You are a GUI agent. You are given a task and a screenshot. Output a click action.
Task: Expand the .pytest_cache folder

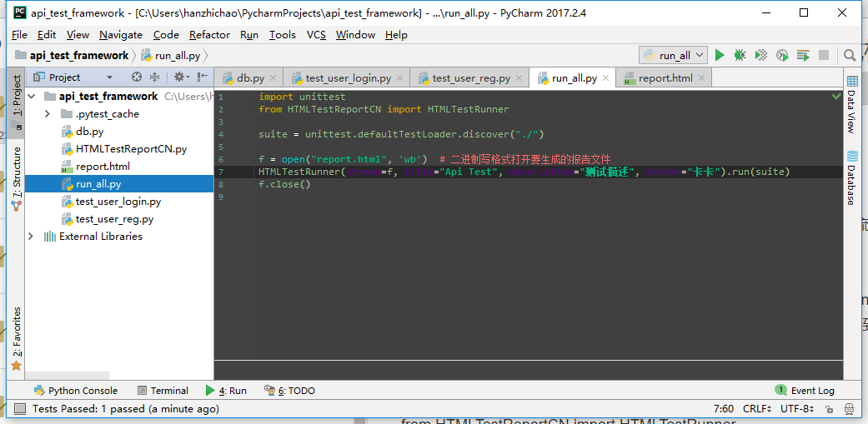(48, 114)
